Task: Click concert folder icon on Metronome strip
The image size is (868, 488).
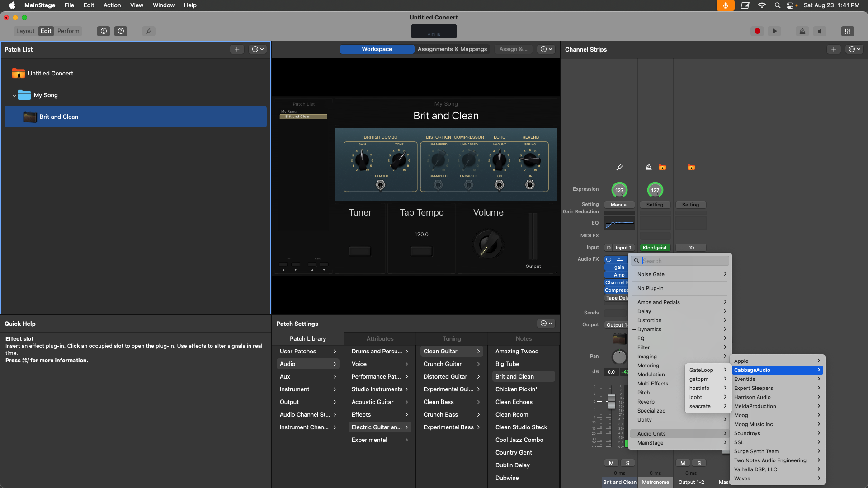Action: tap(662, 168)
